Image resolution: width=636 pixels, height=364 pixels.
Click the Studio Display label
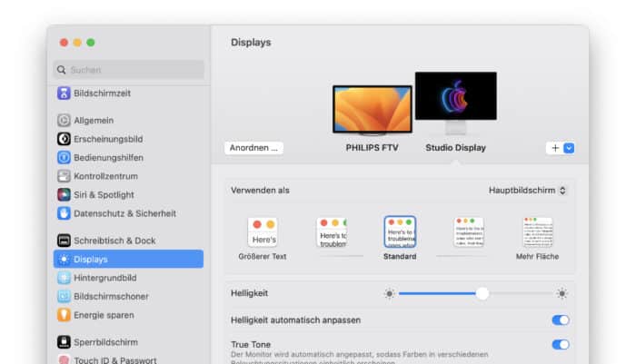[455, 148]
